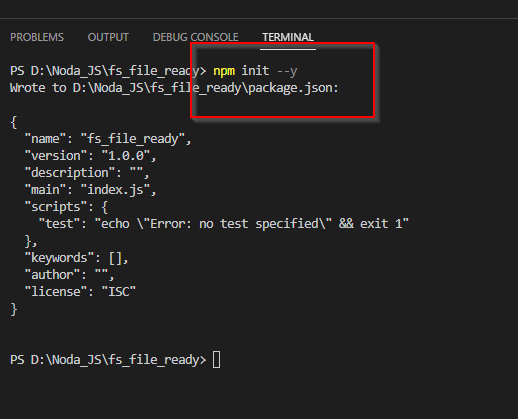The width and height of the screenshot is (518, 419).
Task: Click the opening curly brace of the JSON
Action: tap(14, 122)
